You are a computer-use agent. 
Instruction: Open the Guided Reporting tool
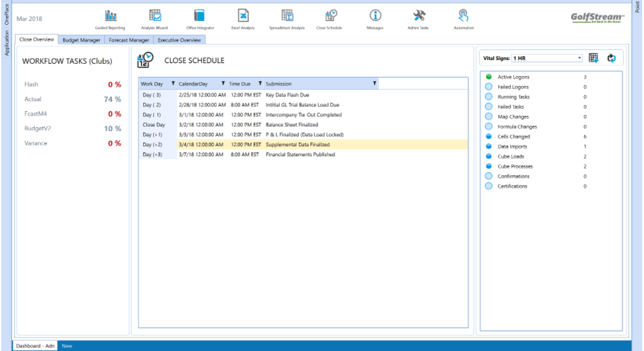(110, 17)
